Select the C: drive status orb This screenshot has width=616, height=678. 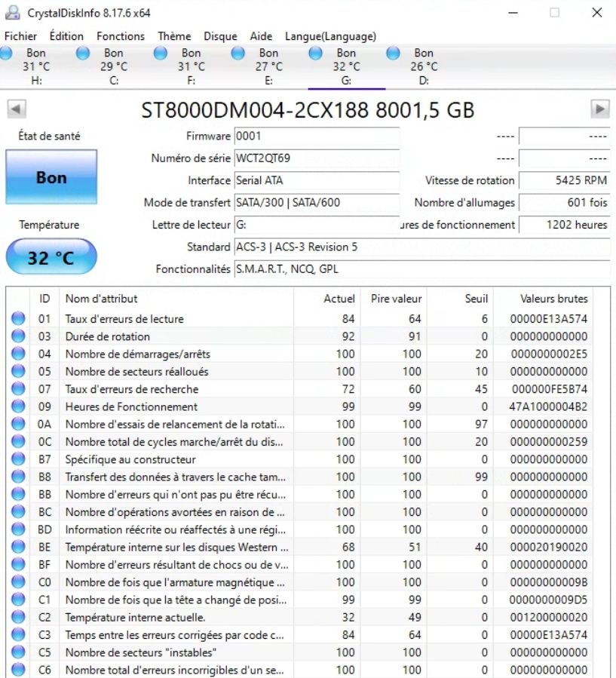point(83,53)
